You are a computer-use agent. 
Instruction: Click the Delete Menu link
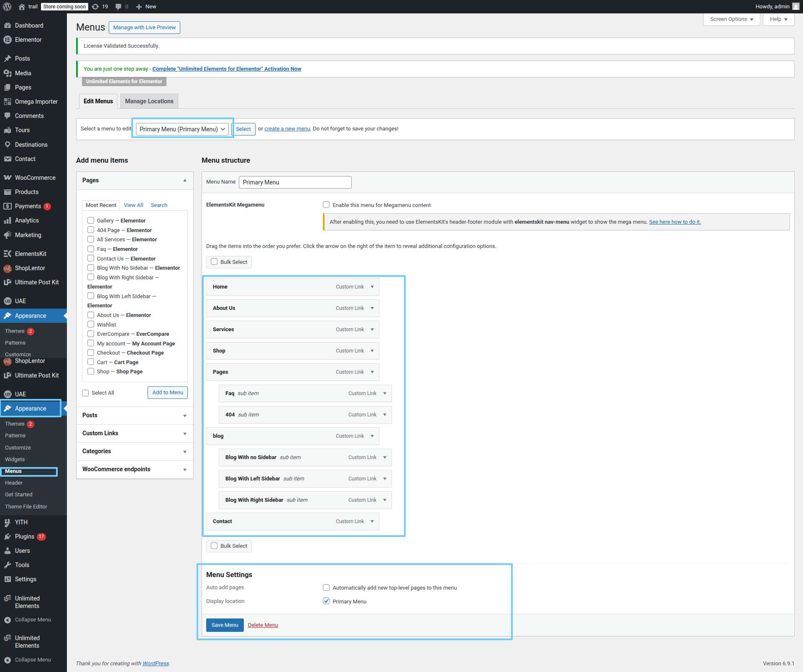click(263, 625)
